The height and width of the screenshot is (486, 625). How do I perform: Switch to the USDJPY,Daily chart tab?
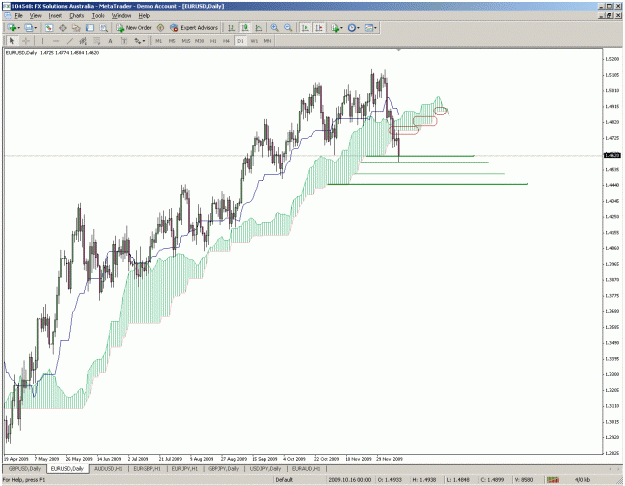[265, 468]
